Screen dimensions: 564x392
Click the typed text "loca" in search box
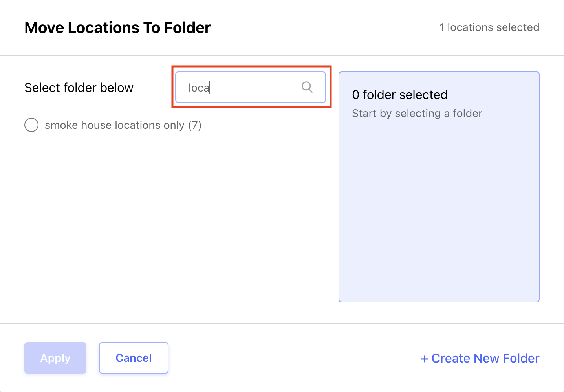click(x=199, y=88)
